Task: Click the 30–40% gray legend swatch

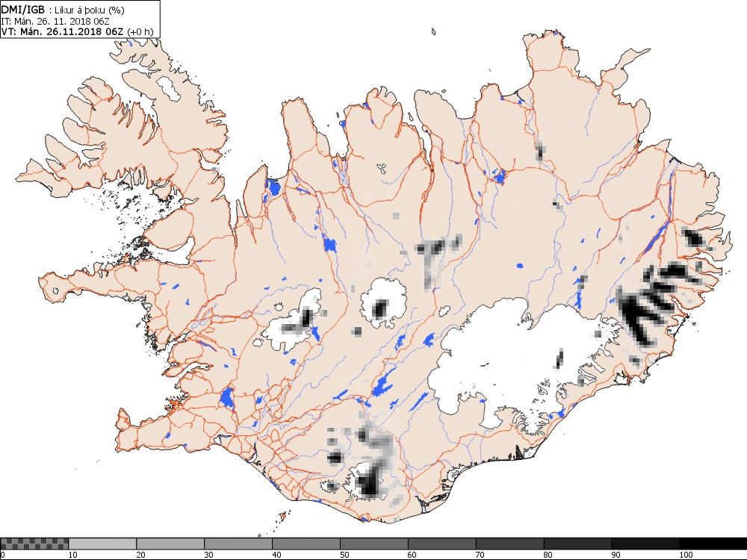Action: [238, 544]
